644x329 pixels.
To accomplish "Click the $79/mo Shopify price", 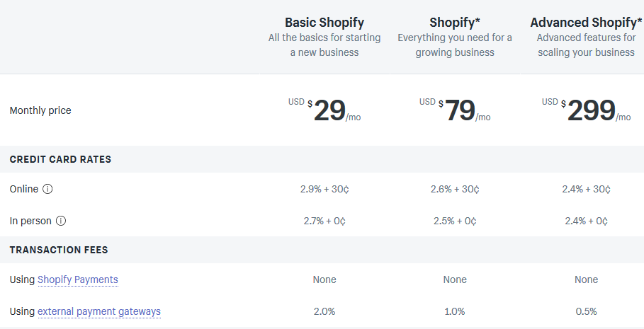I will pos(455,110).
